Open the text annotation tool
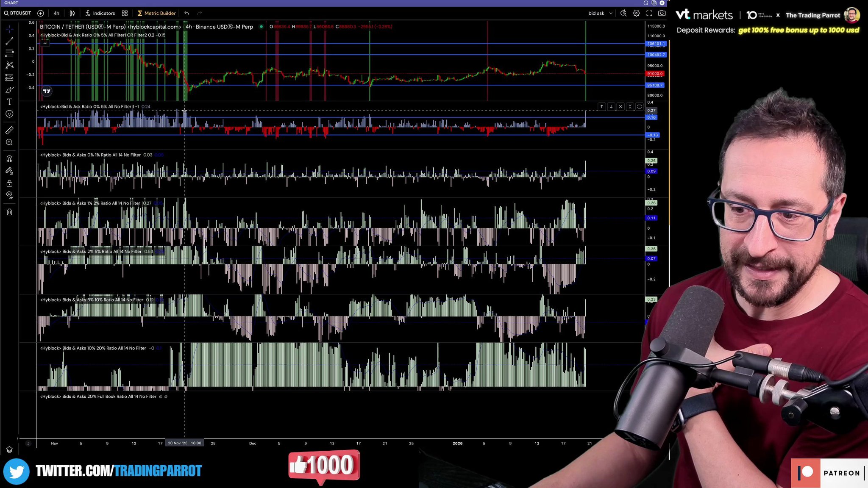Screen dimensions: 868x488 [9, 102]
